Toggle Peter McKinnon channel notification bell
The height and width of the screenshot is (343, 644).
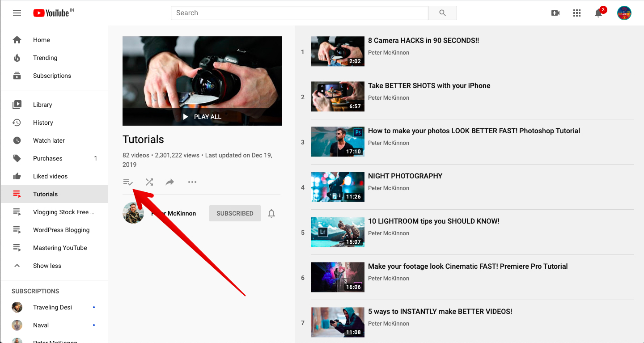271,213
